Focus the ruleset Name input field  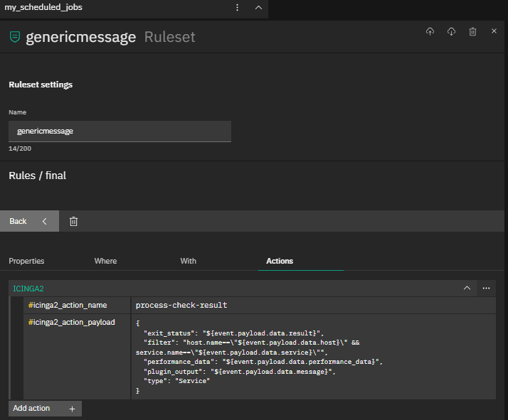(120, 131)
